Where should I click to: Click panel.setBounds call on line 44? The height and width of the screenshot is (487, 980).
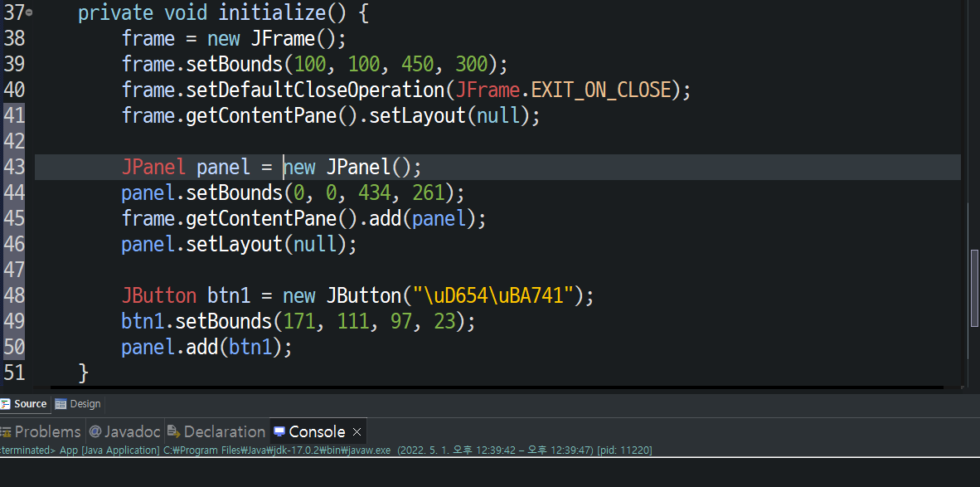tap(294, 192)
